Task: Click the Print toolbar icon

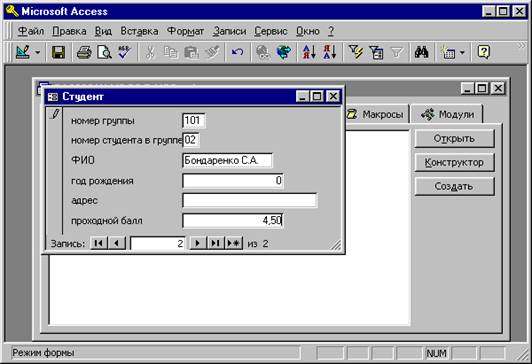Action: tap(84, 53)
